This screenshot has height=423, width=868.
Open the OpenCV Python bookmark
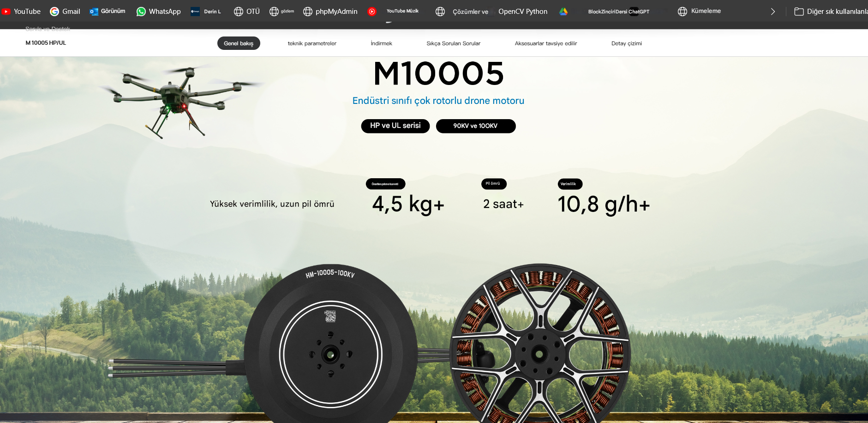(x=523, y=11)
